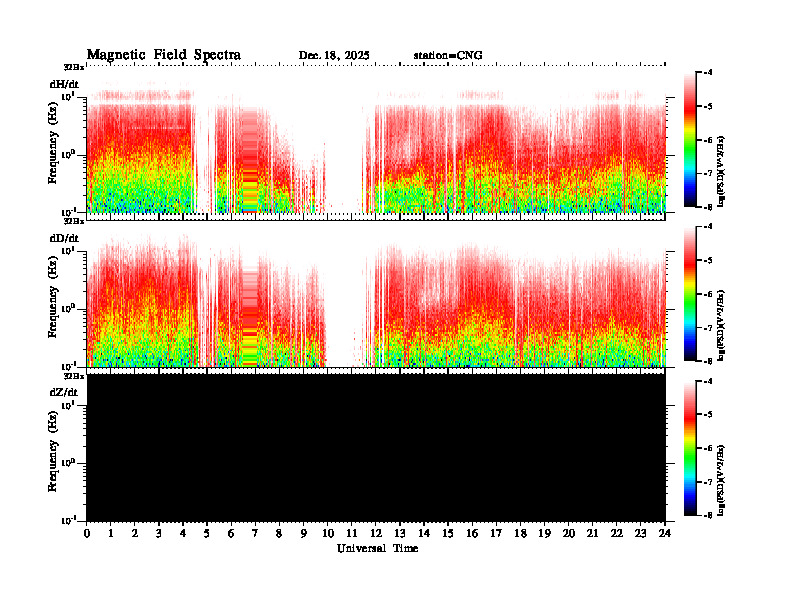This screenshot has width=792, height=612.
Task: Click hour "13" on the time axis
Action: pos(400,533)
